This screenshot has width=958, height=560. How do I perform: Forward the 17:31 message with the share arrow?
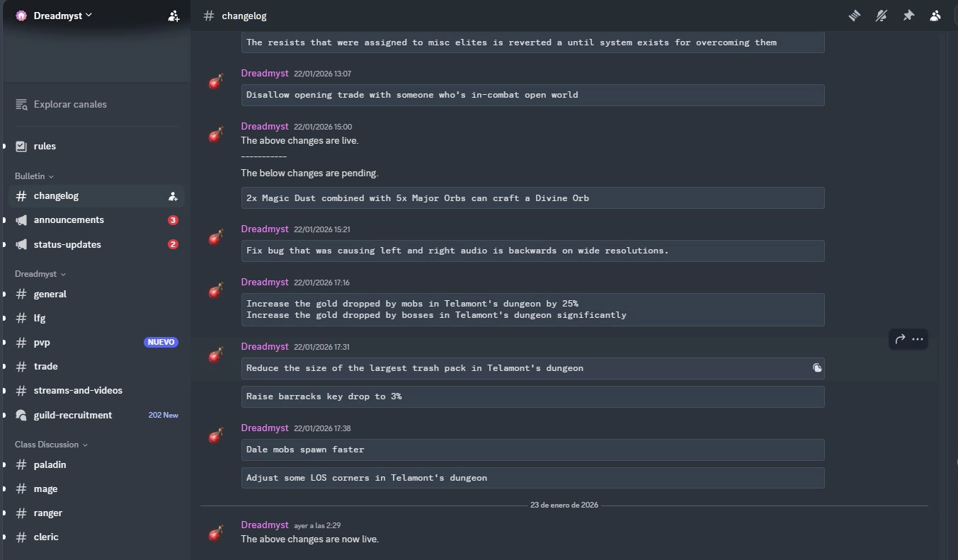click(x=899, y=339)
